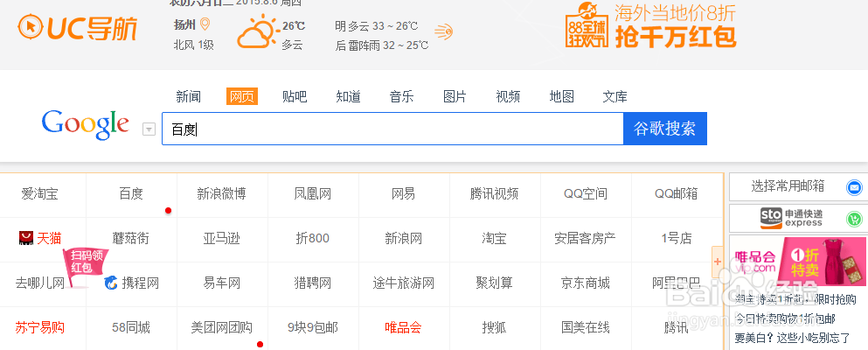Screen dimensions: 868x350
Task: Open the 亚马逊 link
Action: pos(222,239)
